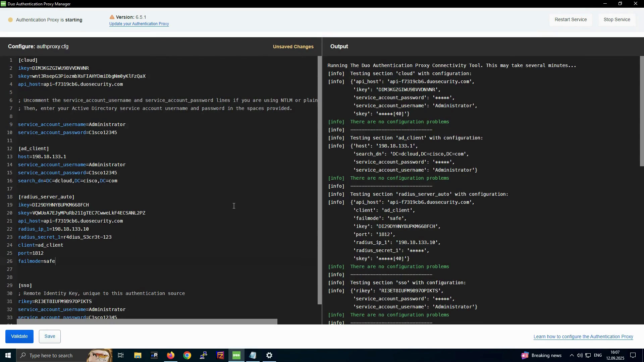Open Update your Authentication Proxy link
Viewport: 644px width, 362px height.
pyautogui.click(x=139, y=24)
